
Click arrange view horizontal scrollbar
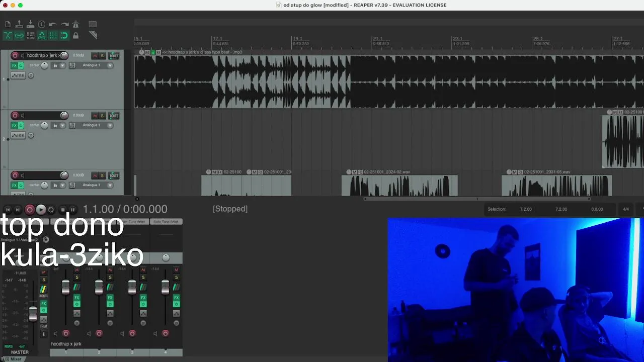pyautogui.click(x=477, y=199)
